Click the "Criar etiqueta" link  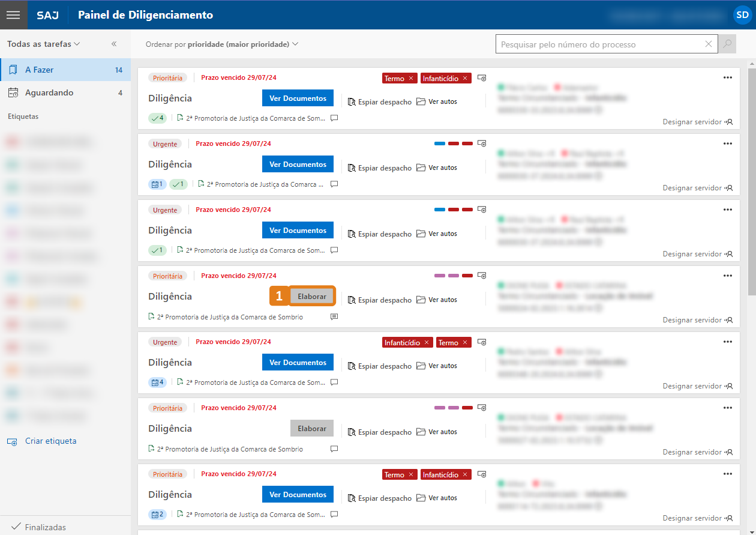(x=50, y=441)
